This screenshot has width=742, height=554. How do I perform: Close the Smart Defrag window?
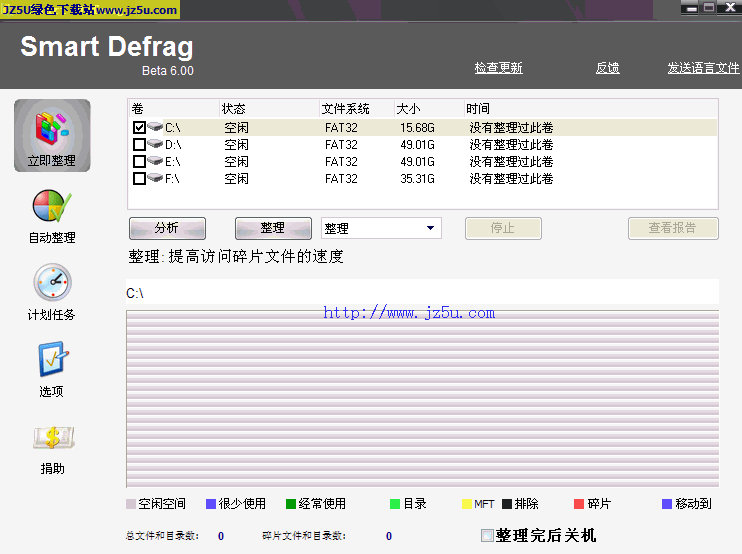point(730,8)
